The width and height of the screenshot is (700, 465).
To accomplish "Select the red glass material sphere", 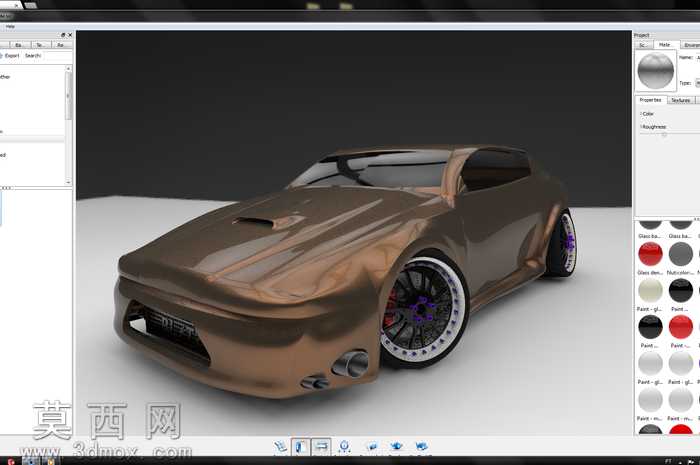I will 650,254.
